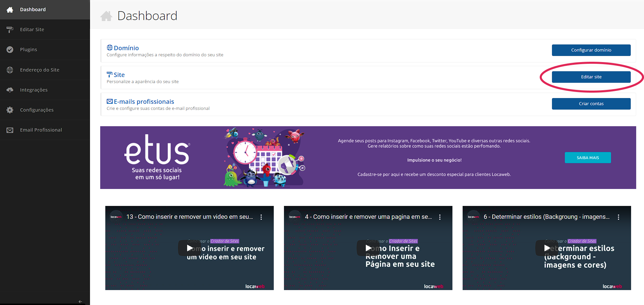The image size is (644, 305).
Task: Click the globe icon next to Domínio
Action: click(x=110, y=47)
